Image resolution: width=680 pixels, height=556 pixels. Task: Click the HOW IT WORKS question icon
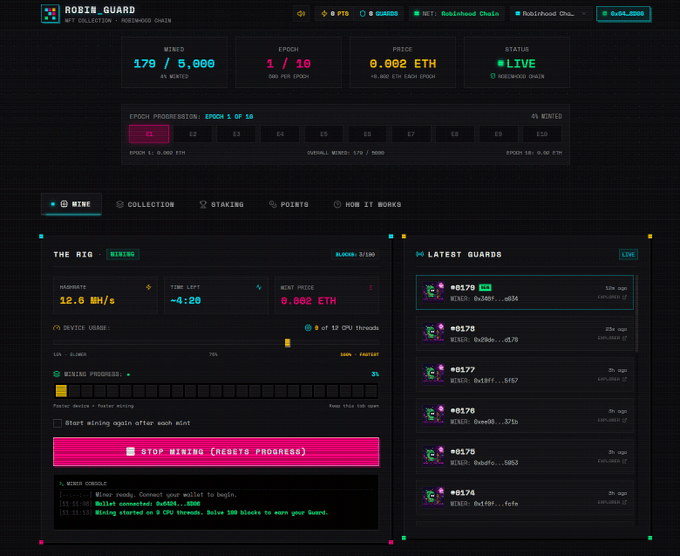[337, 204]
